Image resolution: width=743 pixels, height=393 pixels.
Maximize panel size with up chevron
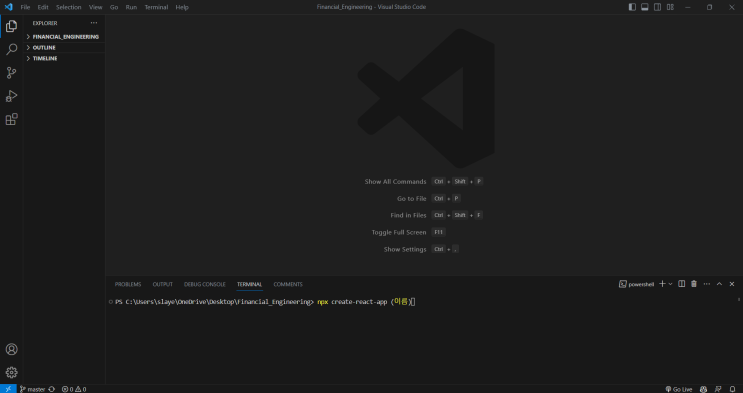point(719,284)
